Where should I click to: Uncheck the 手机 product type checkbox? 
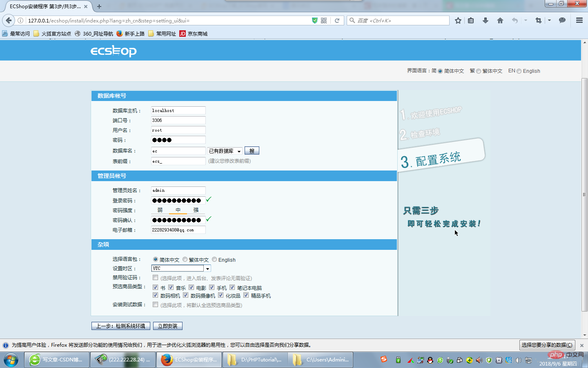pyautogui.click(x=212, y=287)
